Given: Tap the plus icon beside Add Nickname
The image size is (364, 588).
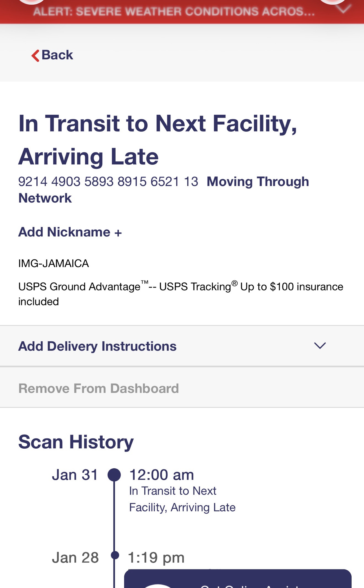Looking at the screenshot, I should (118, 233).
